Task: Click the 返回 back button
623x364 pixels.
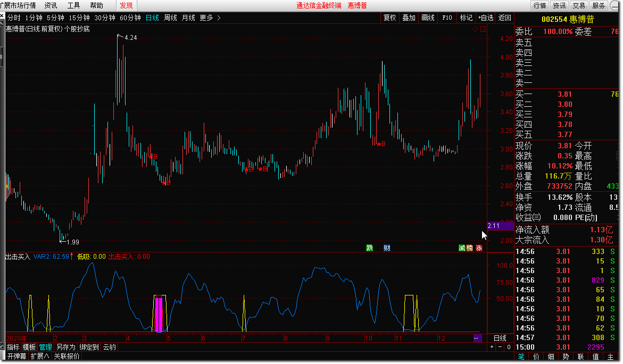Action: click(504, 18)
